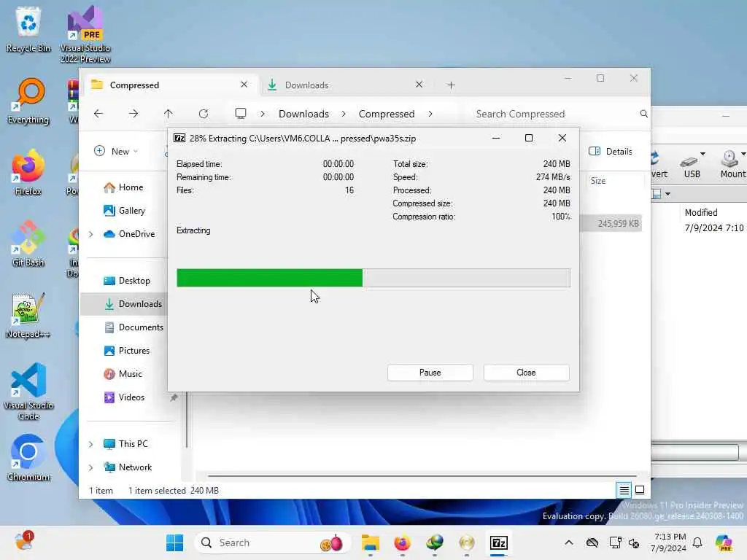Open Home in the navigation pane
The image size is (747, 560).
click(x=123, y=187)
